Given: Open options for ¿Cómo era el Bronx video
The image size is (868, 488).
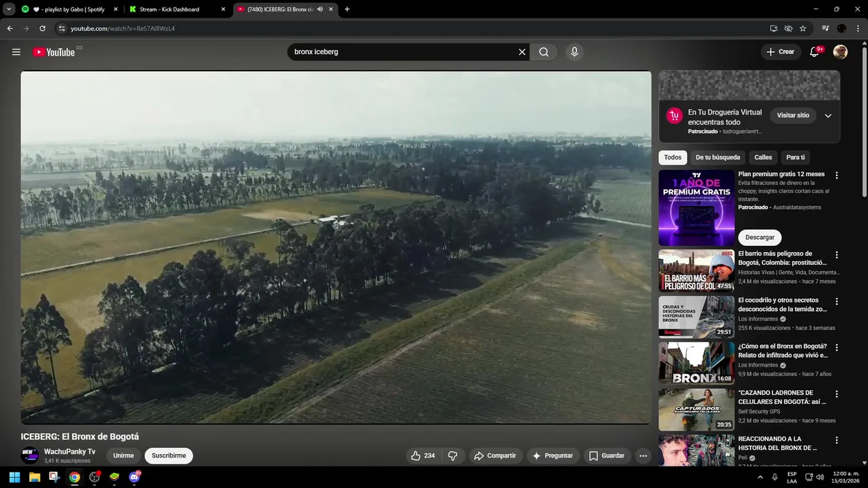Looking at the screenshot, I should (x=836, y=347).
